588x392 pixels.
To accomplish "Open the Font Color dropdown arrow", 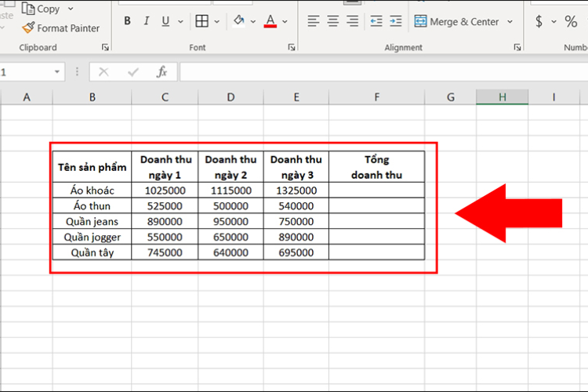I will click(285, 21).
